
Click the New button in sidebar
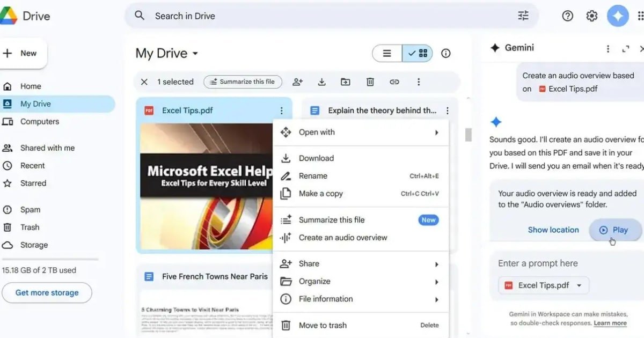[x=23, y=53]
